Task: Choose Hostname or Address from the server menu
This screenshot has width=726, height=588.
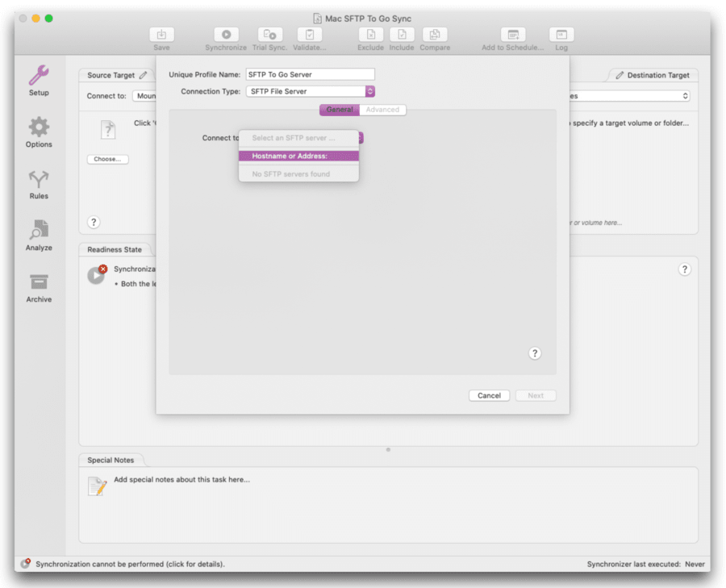Action: (x=298, y=156)
